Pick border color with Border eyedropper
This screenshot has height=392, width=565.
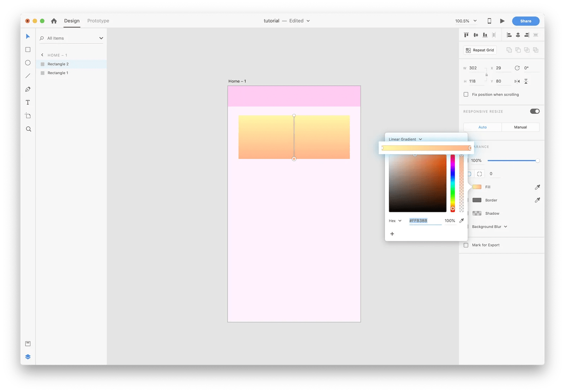tap(537, 200)
